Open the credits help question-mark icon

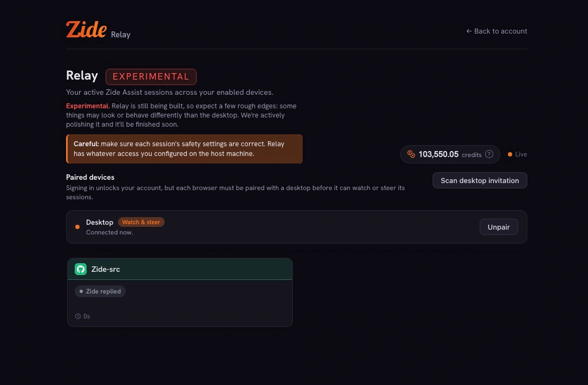click(x=489, y=154)
